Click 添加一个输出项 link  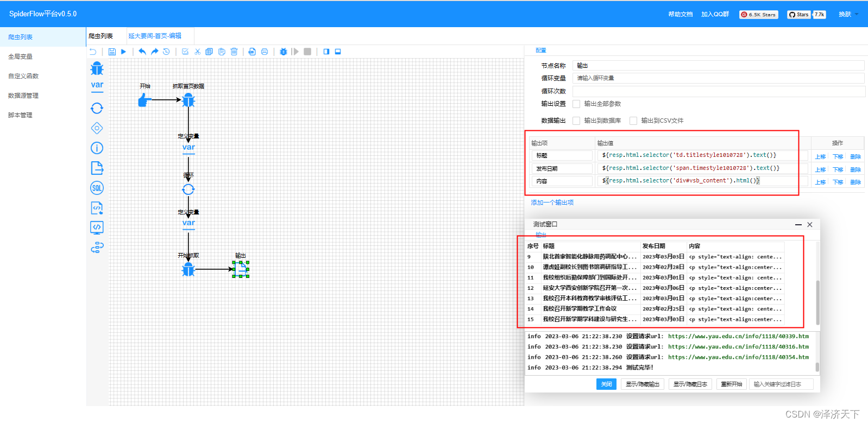552,202
